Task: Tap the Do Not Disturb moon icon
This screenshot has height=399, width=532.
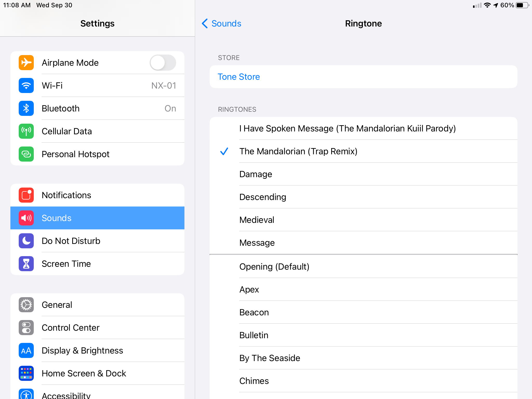Action: (26, 241)
